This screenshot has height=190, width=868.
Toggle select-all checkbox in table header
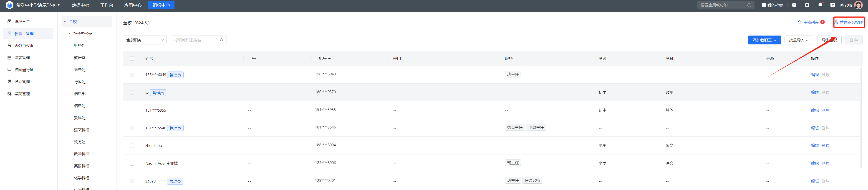[x=132, y=58]
